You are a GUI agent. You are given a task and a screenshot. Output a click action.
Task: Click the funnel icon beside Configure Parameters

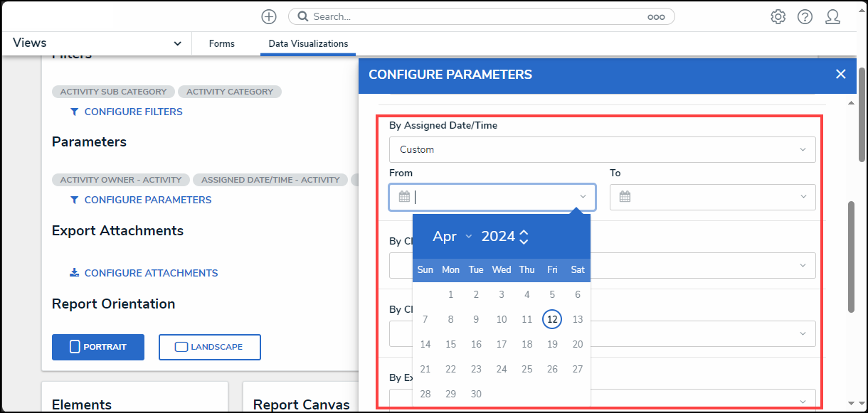tap(74, 200)
